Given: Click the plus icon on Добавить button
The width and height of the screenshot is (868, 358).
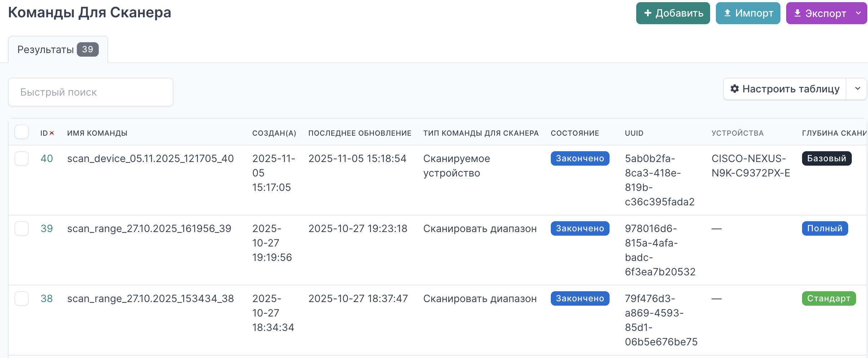Looking at the screenshot, I should [647, 13].
